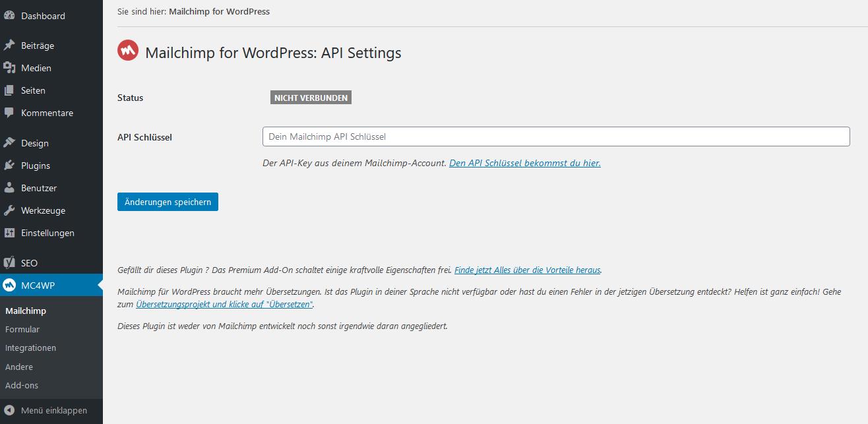
Task: Click the disclaimer text 'Dieses Plugin ist weder'
Action: tap(282, 326)
